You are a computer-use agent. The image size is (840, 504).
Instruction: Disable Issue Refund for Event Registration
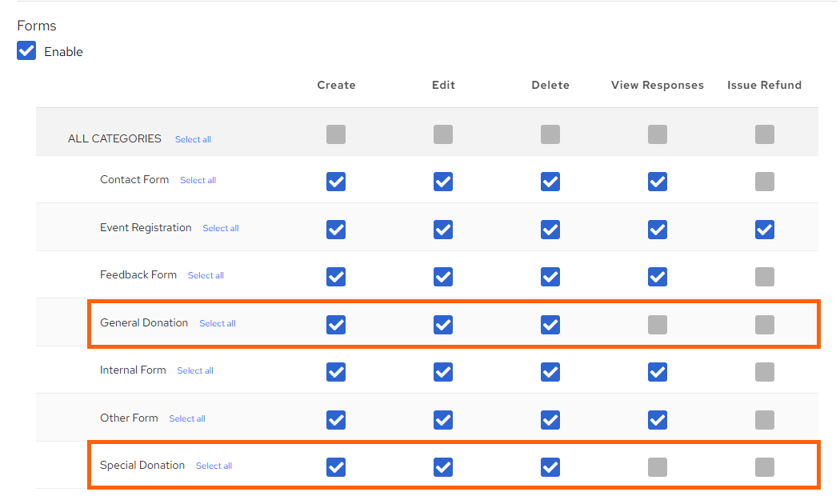click(x=764, y=230)
